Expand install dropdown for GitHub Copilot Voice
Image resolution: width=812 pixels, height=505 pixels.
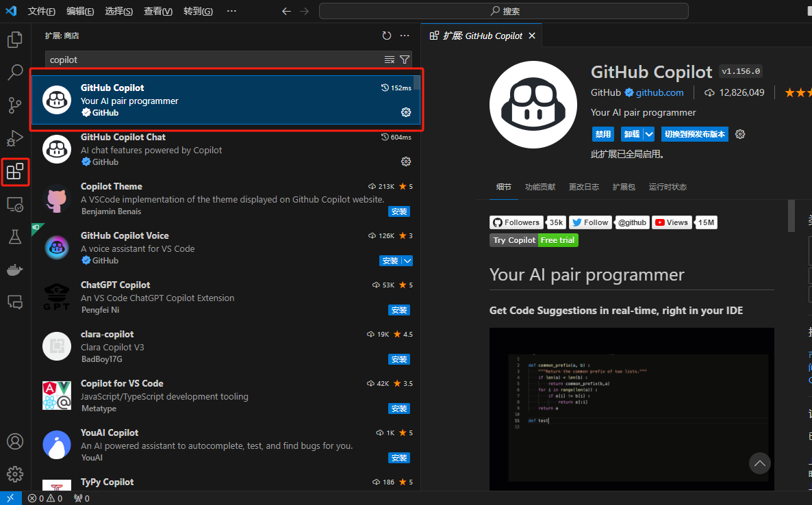click(x=407, y=261)
